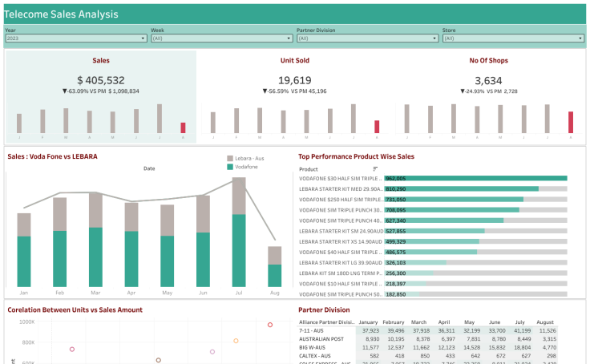Click the red August bar in Unit Sold sparkline

[x=377, y=127]
